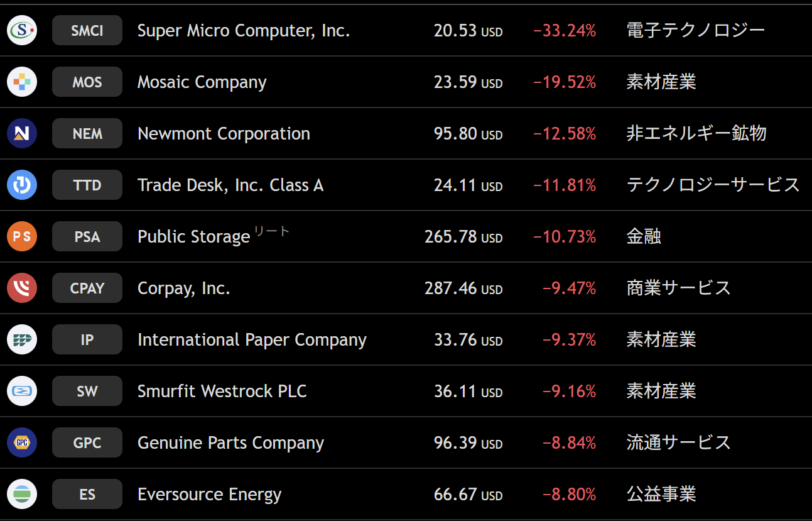Click the Mosaic Company logo icon
812x521 pixels.
(22, 82)
